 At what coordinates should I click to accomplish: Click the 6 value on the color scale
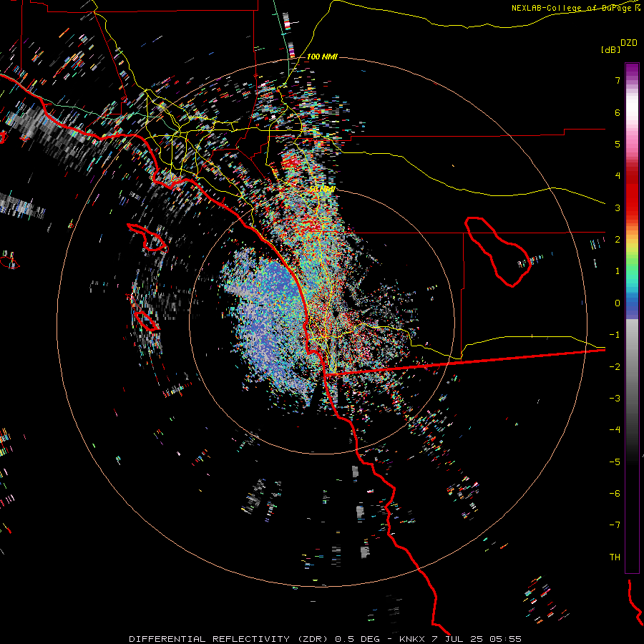coord(618,112)
